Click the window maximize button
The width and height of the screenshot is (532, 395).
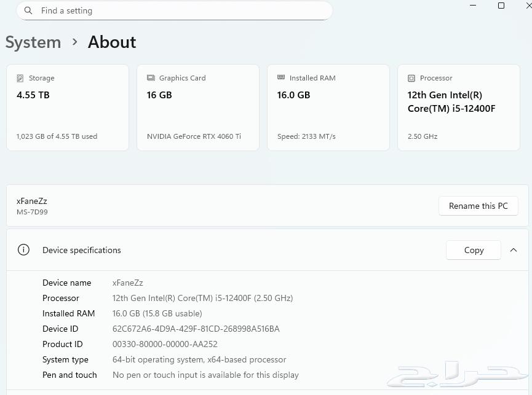tap(501, 6)
